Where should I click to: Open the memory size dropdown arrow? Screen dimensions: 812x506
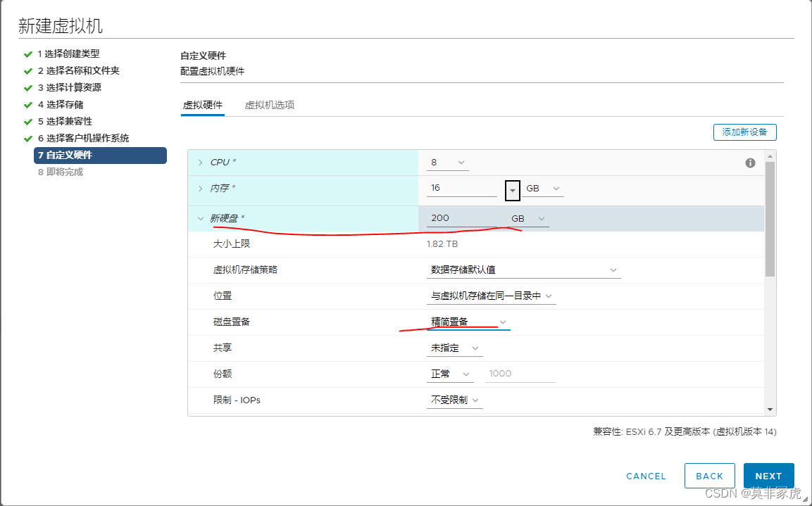pyautogui.click(x=512, y=191)
